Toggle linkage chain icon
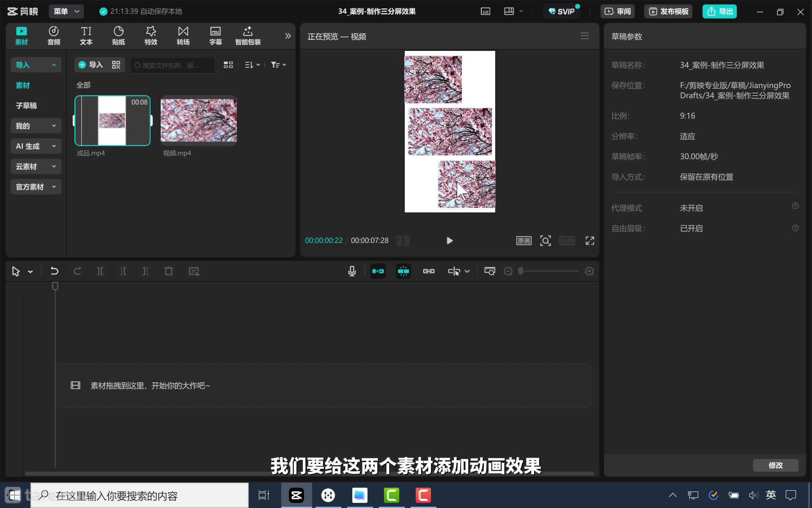Screen dimensions: 812x508 (x=429, y=271)
